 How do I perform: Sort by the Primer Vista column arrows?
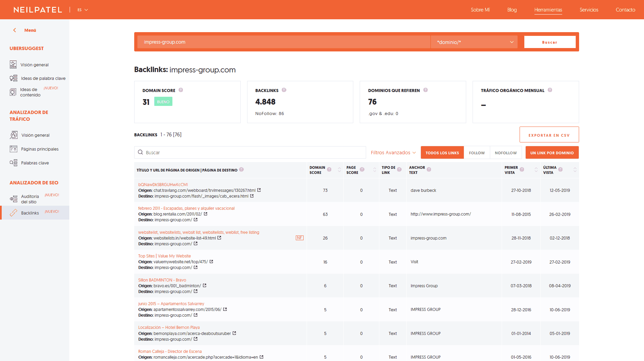point(536,170)
